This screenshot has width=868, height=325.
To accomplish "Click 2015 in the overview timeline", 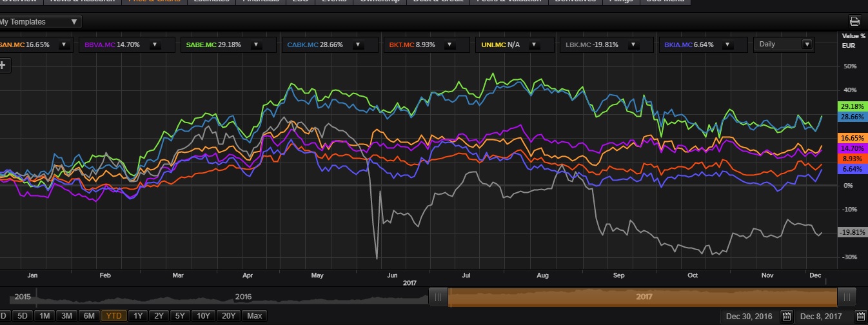I will [x=23, y=297].
